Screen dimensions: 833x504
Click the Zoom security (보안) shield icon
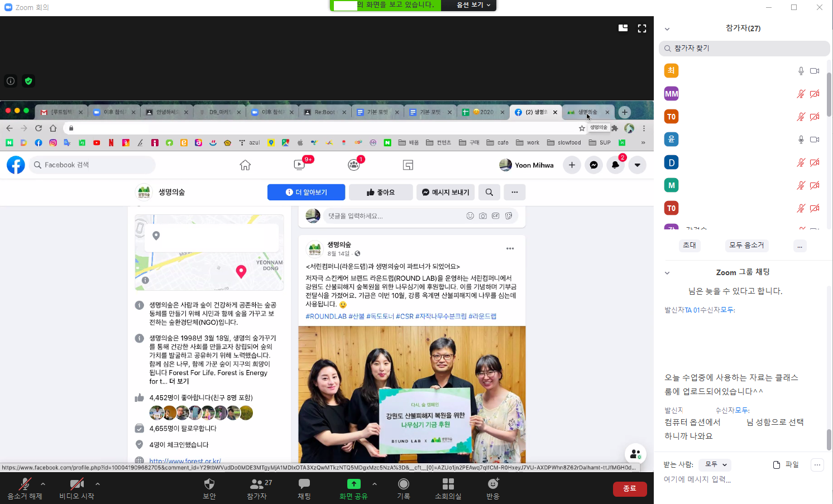coord(209,484)
